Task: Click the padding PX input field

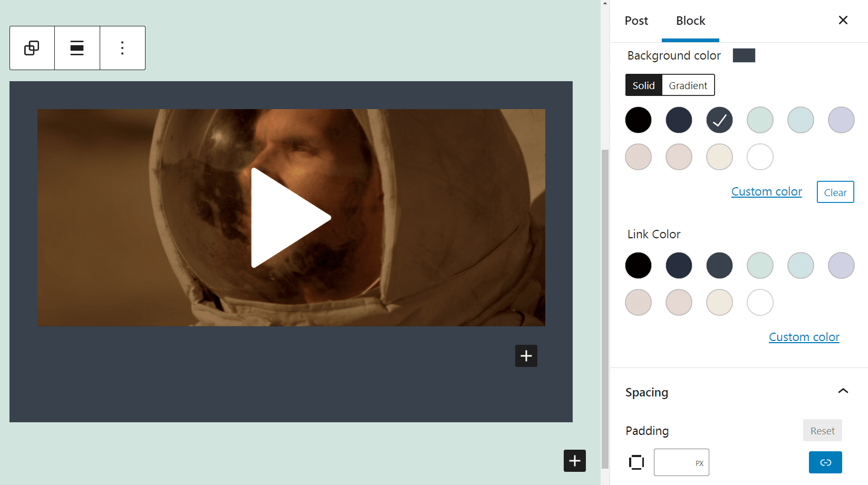Action: pyautogui.click(x=681, y=462)
